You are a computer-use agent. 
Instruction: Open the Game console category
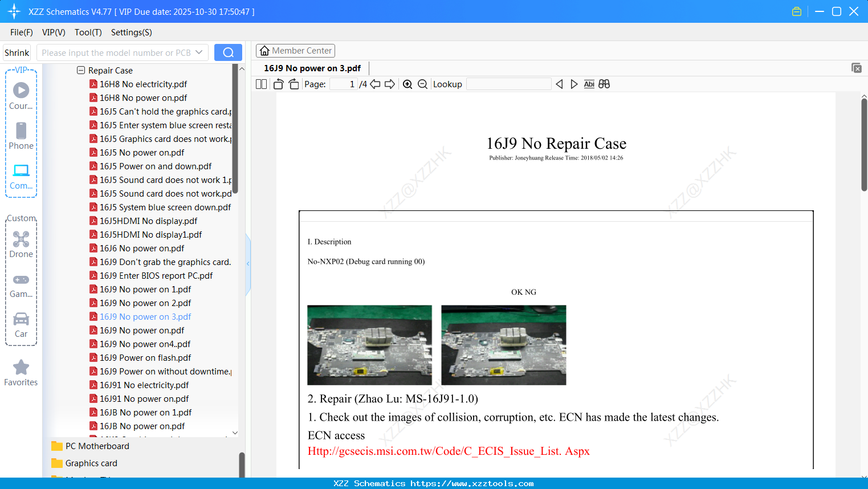(x=21, y=285)
